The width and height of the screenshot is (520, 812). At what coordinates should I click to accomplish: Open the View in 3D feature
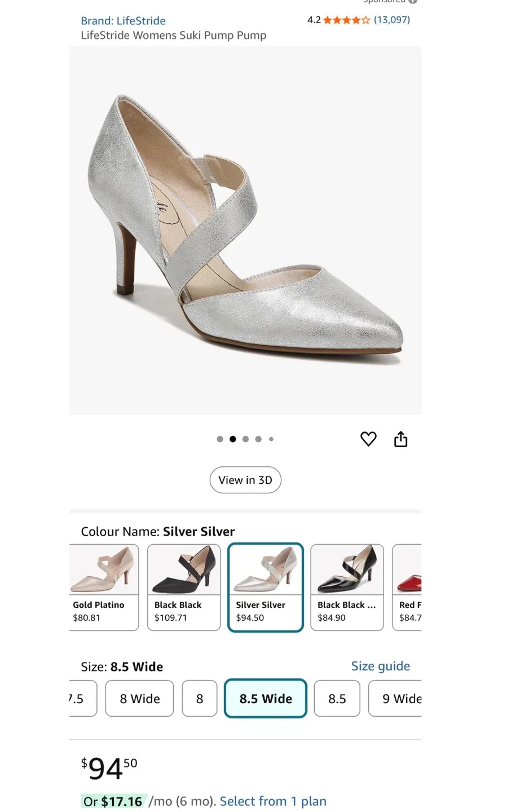[245, 480]
